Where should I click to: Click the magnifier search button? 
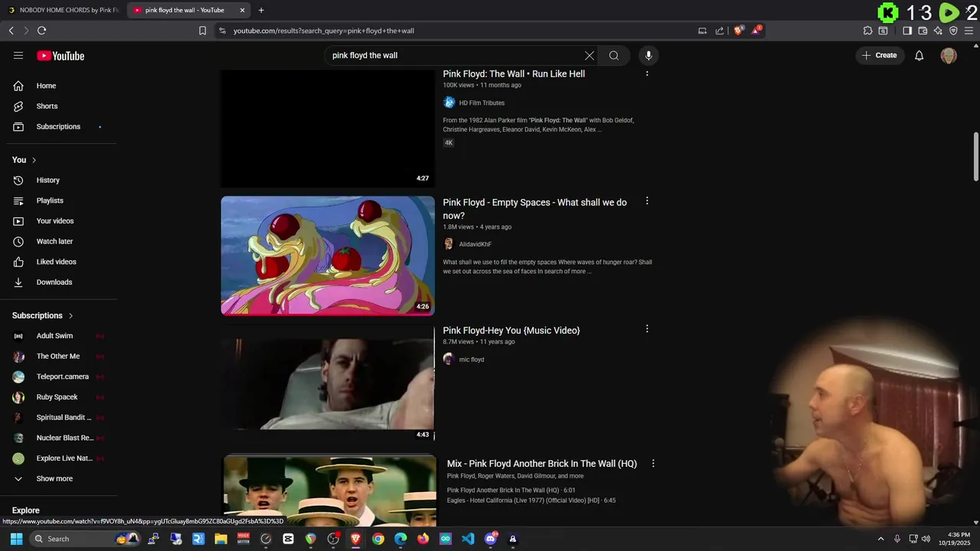point(614,55)
